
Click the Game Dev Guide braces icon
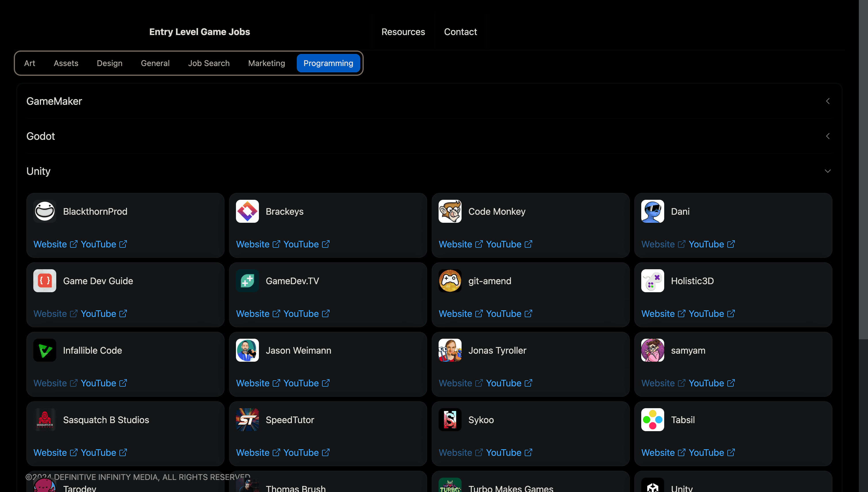pyautogui.click(x=44, y=281)
